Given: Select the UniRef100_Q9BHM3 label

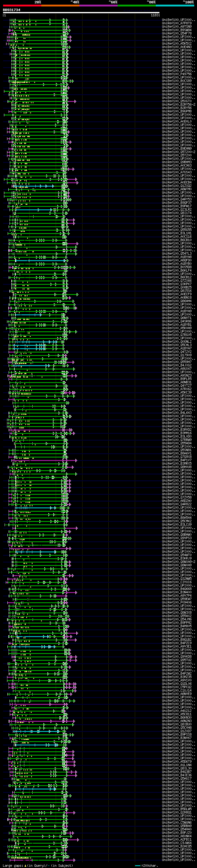Looking at the screenshot, I should pyautogui.click(x=177, y=162).
